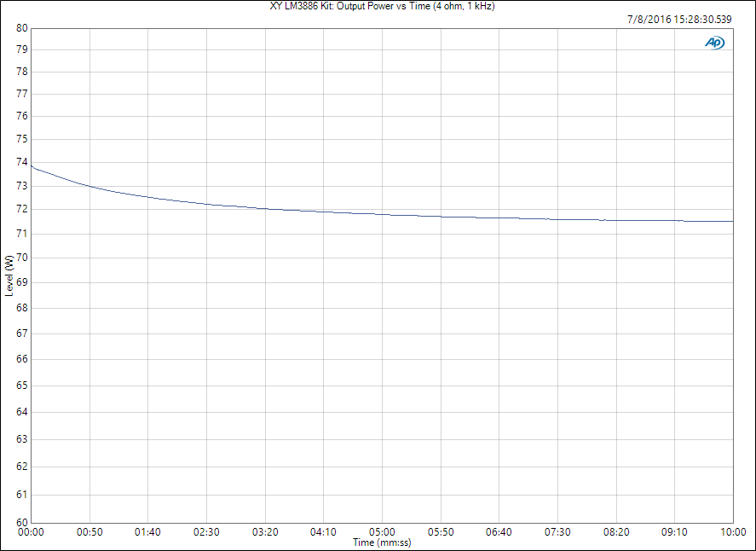756x551 pixels.
Task: Click the y-axis value 75
Action: 21,139
